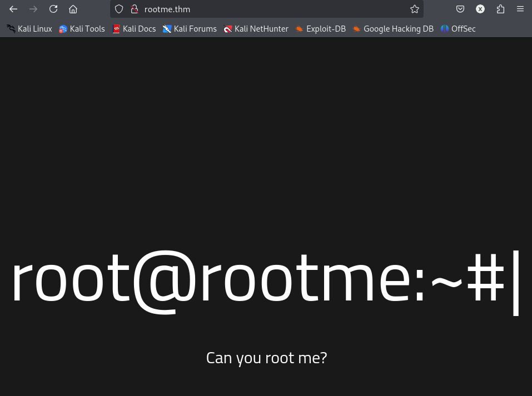Click the 'Can you root me?' text
Viewport: 532px width, 396px height.
point(266,358)
